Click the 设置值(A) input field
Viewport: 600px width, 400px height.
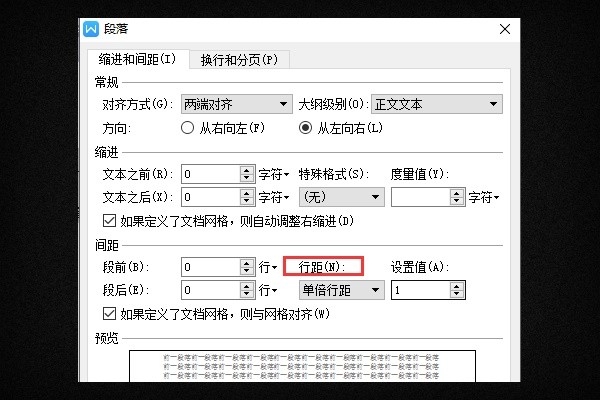pyautogui.click(x=421, y=290)
